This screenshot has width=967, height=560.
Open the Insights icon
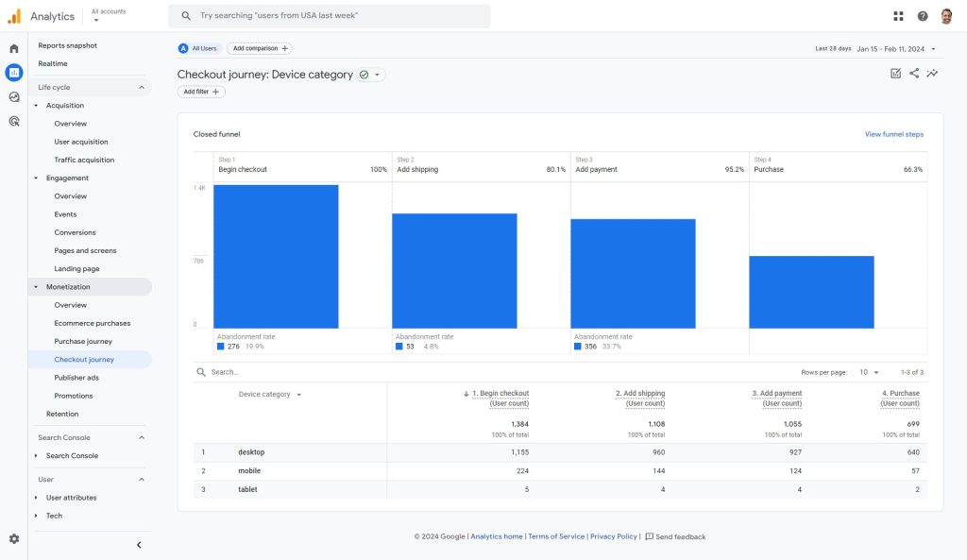tap(932, 74)
